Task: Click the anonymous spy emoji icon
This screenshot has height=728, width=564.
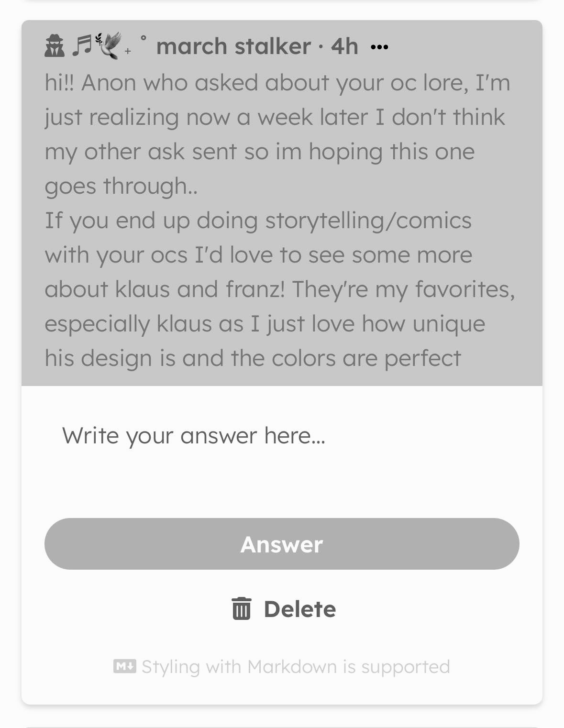Action: [x=54, y=46]
